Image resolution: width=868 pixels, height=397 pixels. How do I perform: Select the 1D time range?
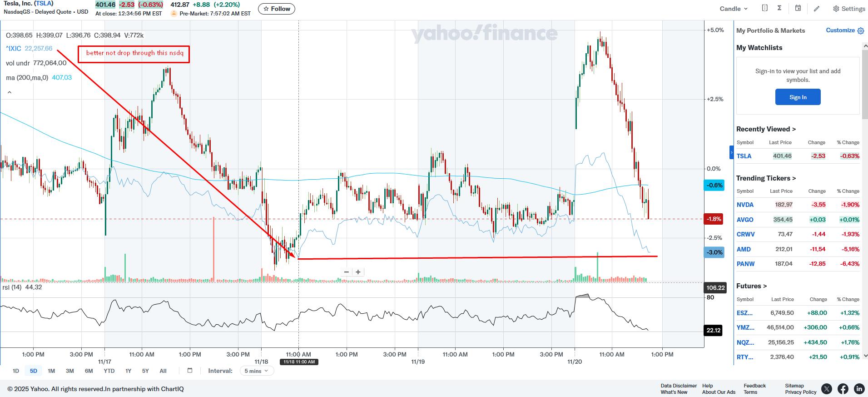16,371
